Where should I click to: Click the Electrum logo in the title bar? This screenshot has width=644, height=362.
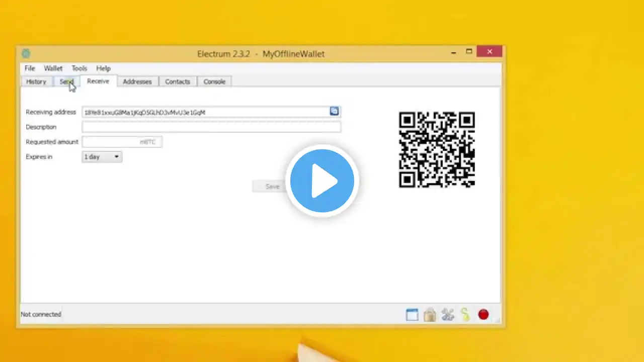26,53
